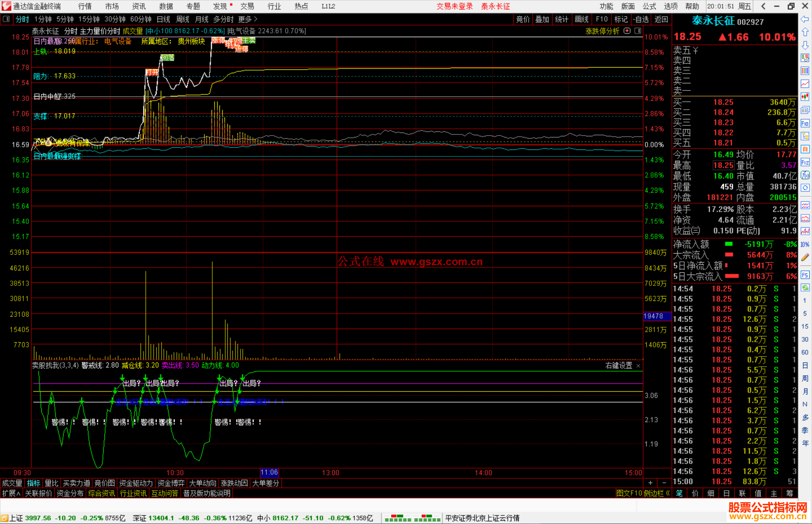Click the F10 sidebar icon
The image size is (812, 524).
pos(805,123)
